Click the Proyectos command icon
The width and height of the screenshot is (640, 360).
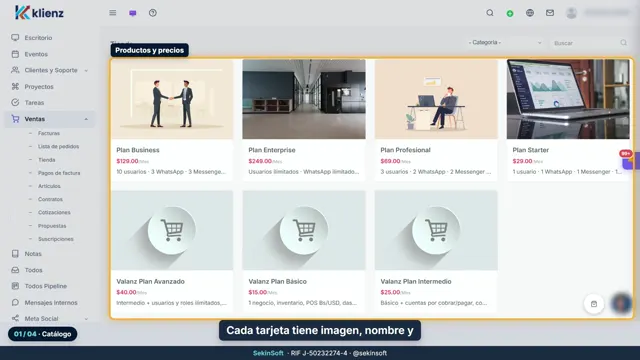(15, 87)
